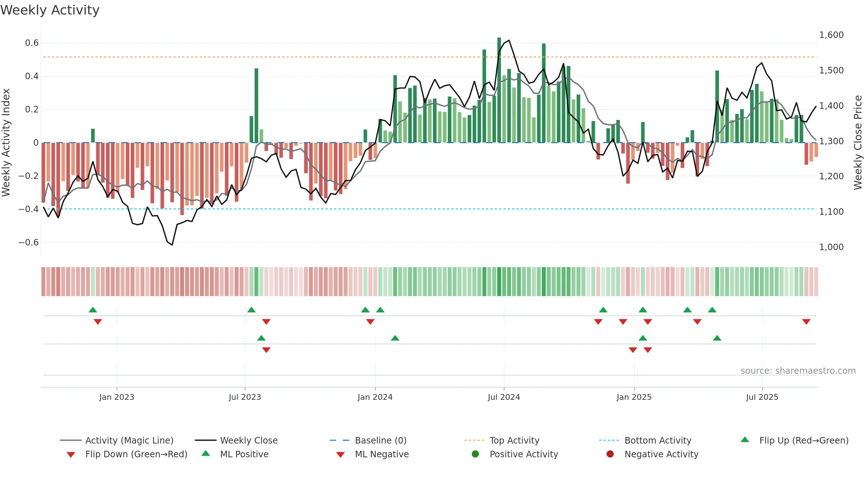
Task: Toggle Flip Down (Green→Red) legend entry
Action: coord(127,454)
